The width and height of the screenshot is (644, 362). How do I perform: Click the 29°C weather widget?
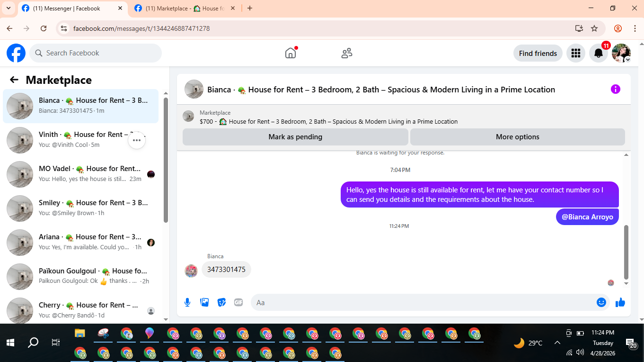pyautogui.click(x=528, y=343)
